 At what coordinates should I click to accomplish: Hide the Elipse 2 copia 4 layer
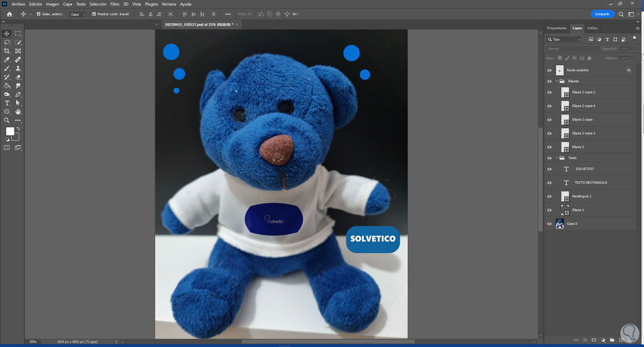(x=549, y=106)
